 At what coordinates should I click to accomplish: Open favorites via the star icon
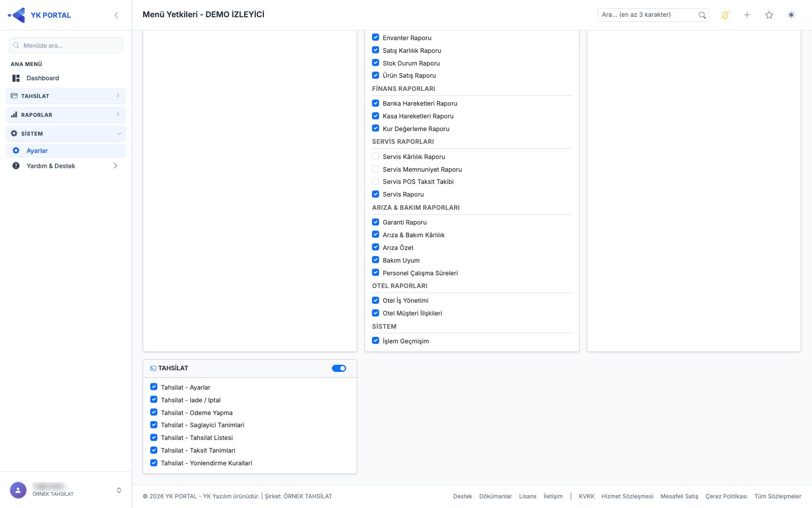pos(769,15)
